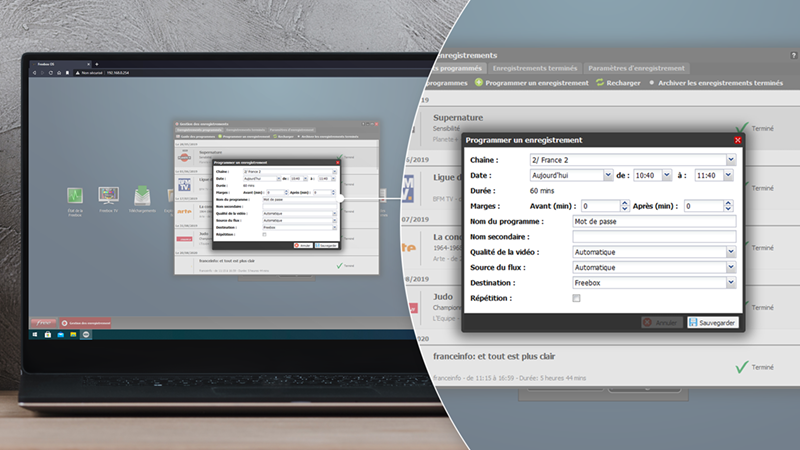The image size is (800, 450).
Task: Click the Recharger refresh icon in enlarged view
Action: click(x=600, y=82)
